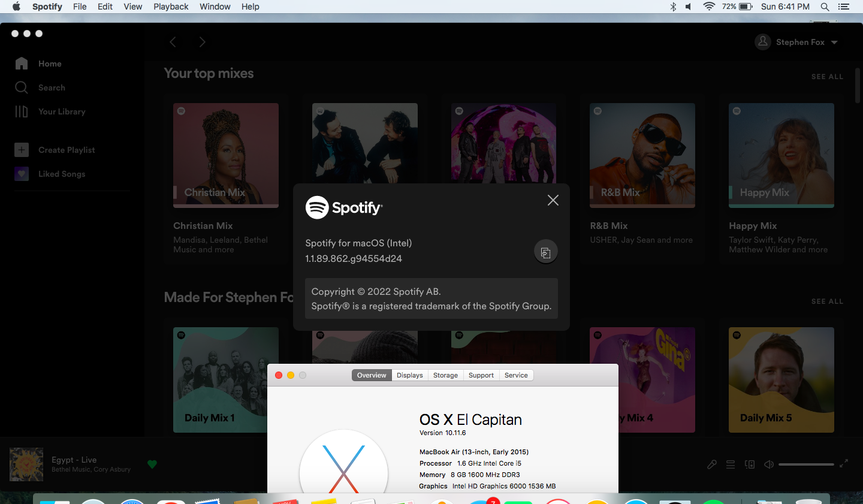Adjust the Spotify volume slider
Viewport: 863px width, 504px height.
click(x=806, y=464)
